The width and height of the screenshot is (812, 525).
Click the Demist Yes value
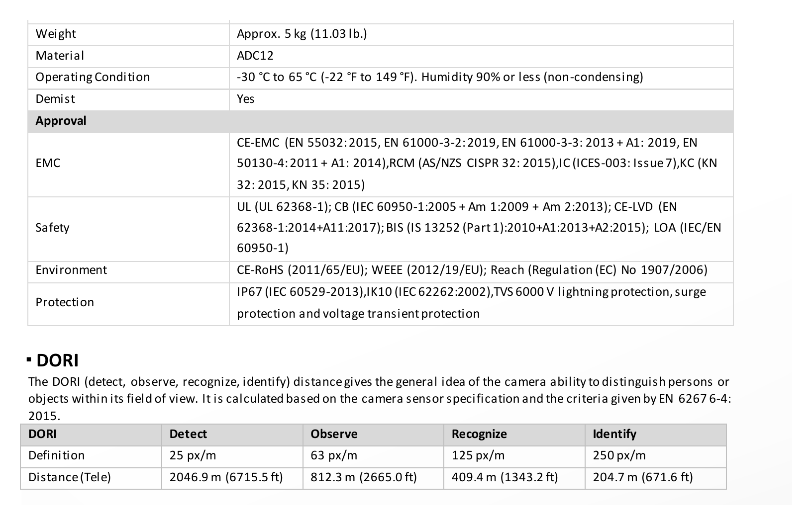click(x=246, y=99)
